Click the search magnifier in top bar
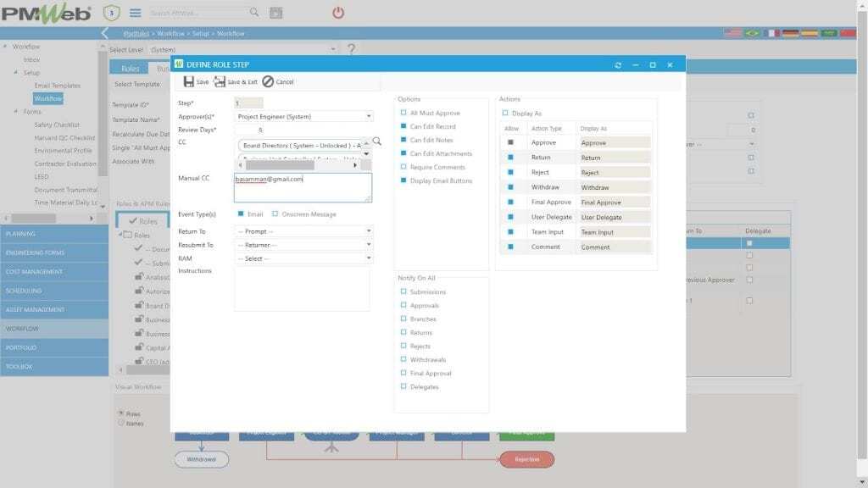The height and width of the screenshot is (488, 868). pos(254,12)
